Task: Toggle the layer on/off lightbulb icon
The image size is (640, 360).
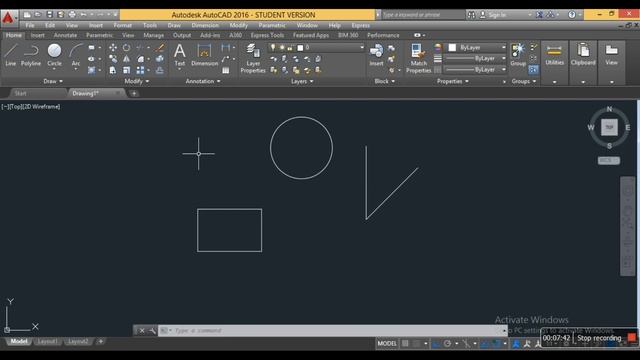Action: click(x=273, y=48)
